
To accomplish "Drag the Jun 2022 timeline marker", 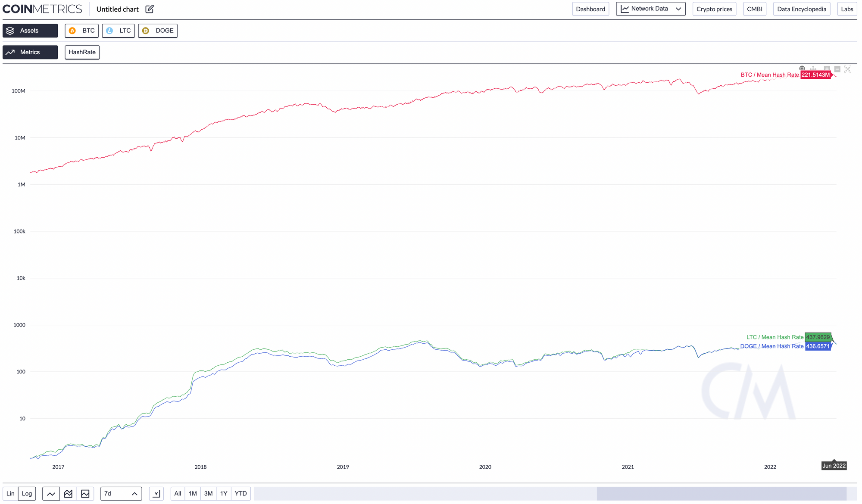I will [x=834, y=465].
